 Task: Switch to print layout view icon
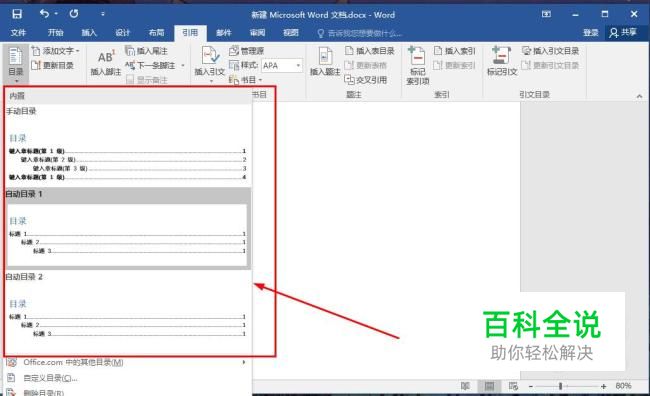489,386
